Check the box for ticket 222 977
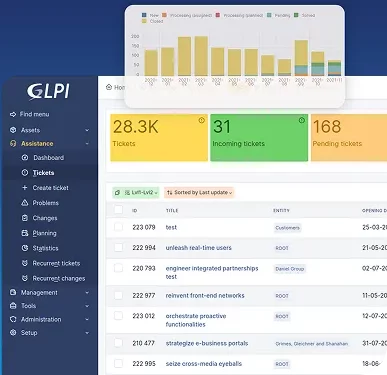The width and height of the screenshot is (387, 375). click(x=118, y=295)
